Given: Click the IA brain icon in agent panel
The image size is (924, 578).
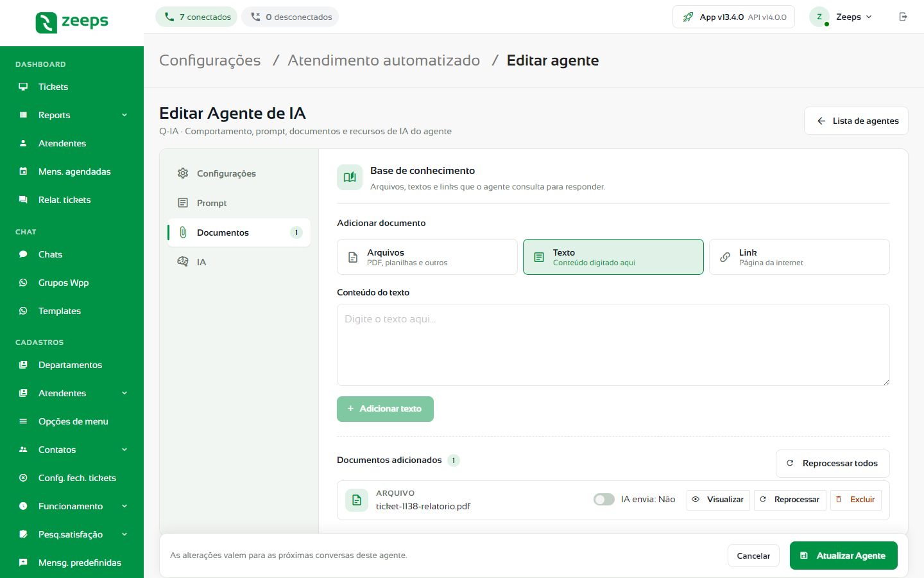Looking at the screenshot, I should pyautogui.click(x=183, y=262).
